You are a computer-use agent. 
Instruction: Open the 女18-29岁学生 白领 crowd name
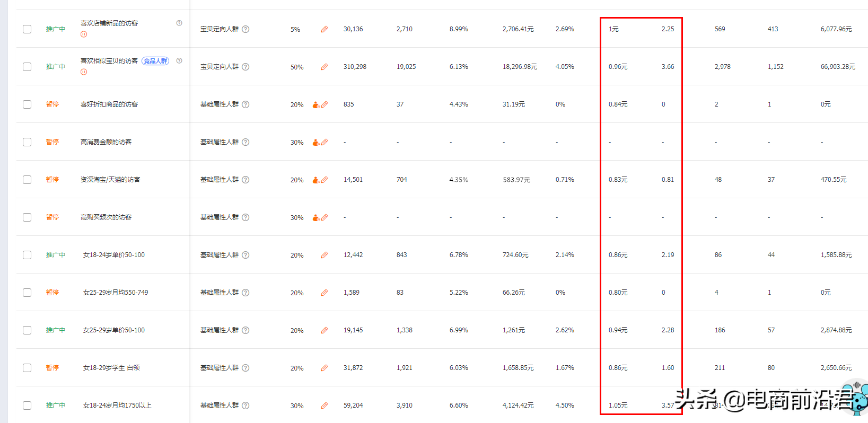[x=111, y=368]
